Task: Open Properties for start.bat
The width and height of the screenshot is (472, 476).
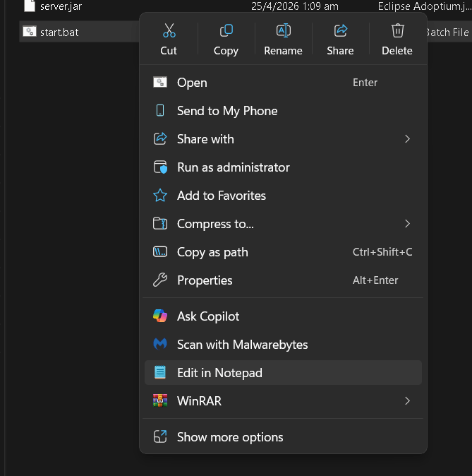Action: 283,280
